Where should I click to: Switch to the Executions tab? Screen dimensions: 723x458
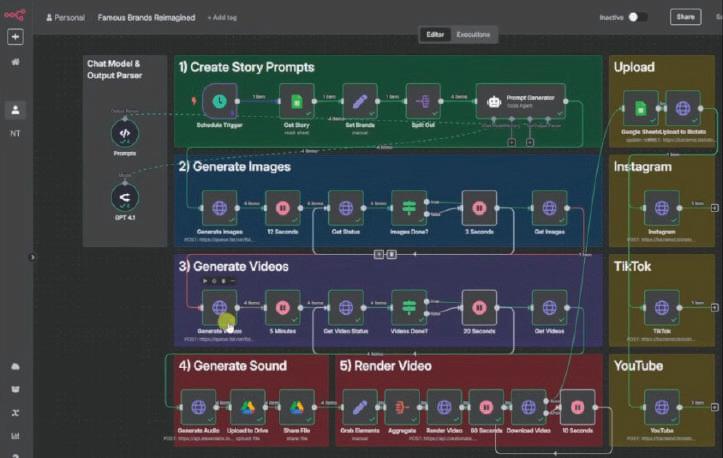click(473, 35)
